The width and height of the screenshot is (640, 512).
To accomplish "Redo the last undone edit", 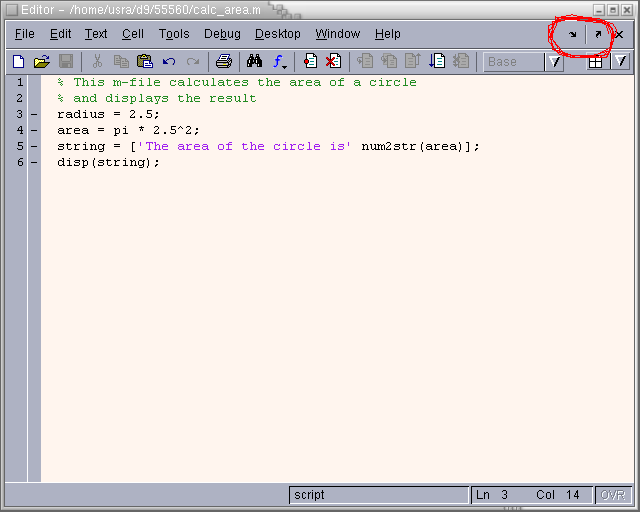I will click(x=193, y=62).
